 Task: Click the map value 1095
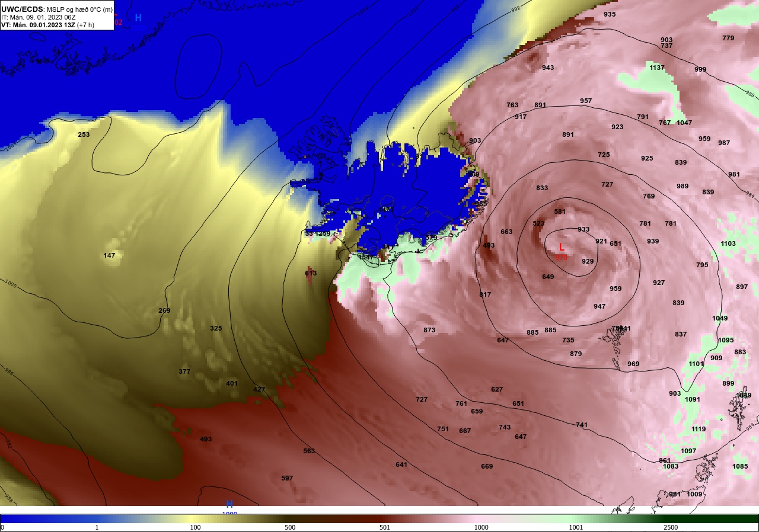[726, 340]
